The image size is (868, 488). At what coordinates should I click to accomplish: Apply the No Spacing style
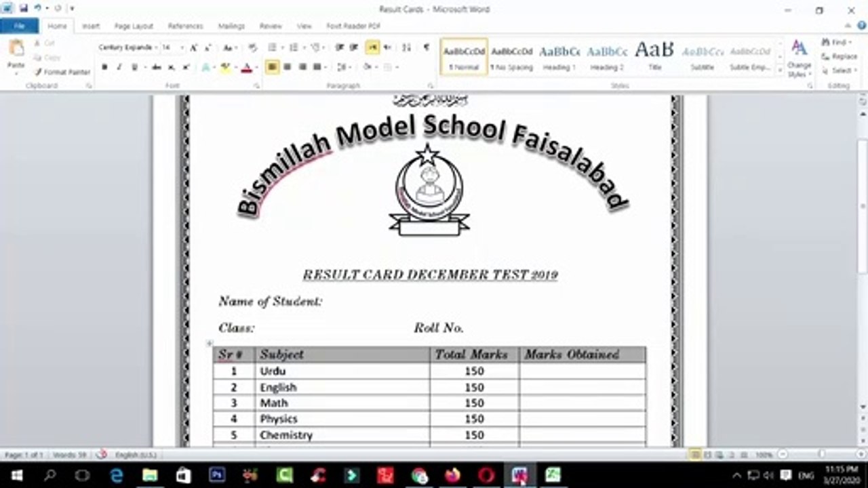coord(512,57)
